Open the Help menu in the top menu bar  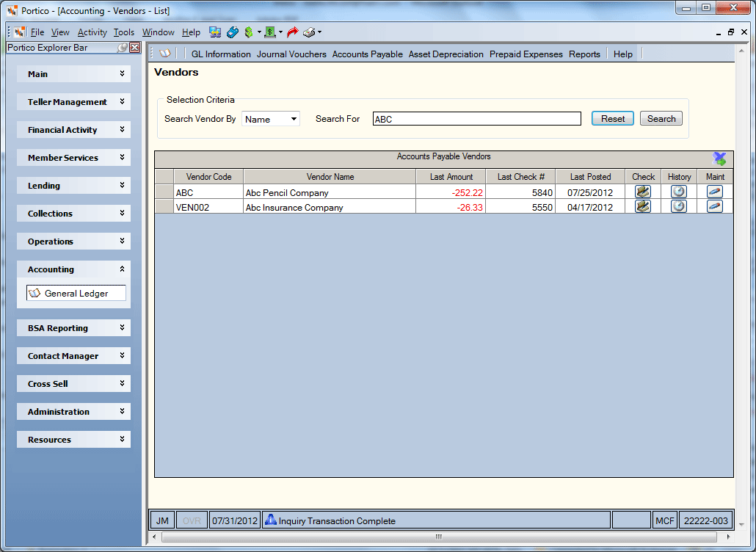pos(191,32)
